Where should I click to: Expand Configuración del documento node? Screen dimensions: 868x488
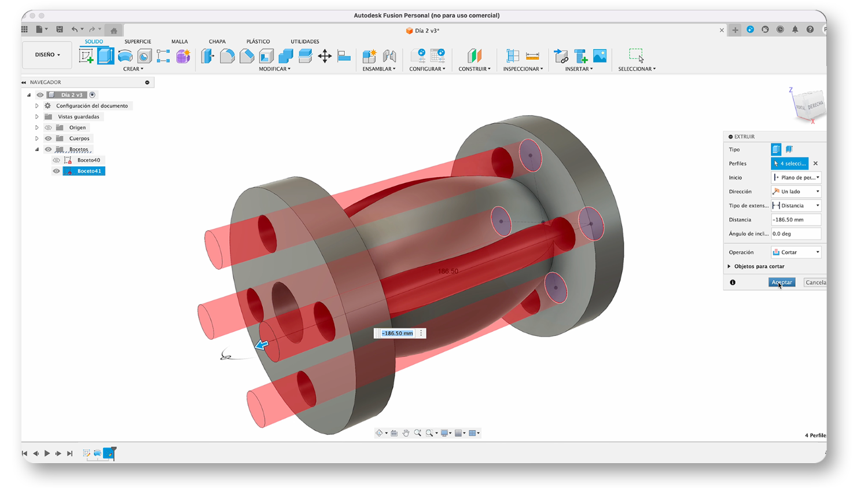pos(36,106)
